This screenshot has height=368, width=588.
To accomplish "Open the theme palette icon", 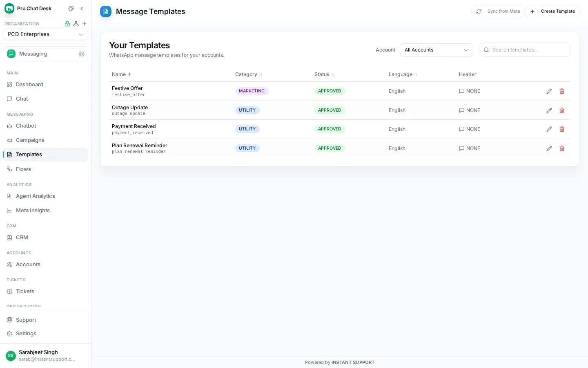I will pos(71,9).
